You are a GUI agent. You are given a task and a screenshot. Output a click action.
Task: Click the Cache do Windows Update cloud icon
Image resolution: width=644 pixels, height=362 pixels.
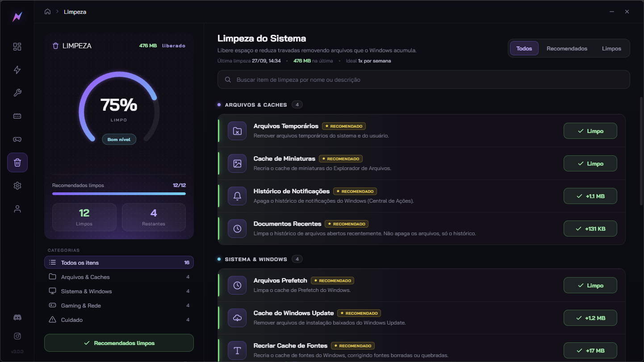click(x=237, y=318)
